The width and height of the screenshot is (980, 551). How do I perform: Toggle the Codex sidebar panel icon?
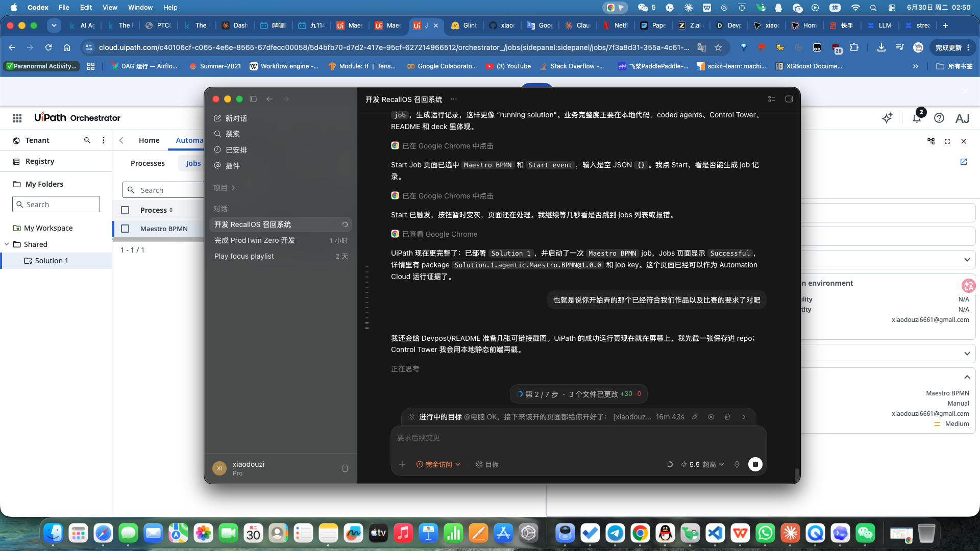click(253, 99)
